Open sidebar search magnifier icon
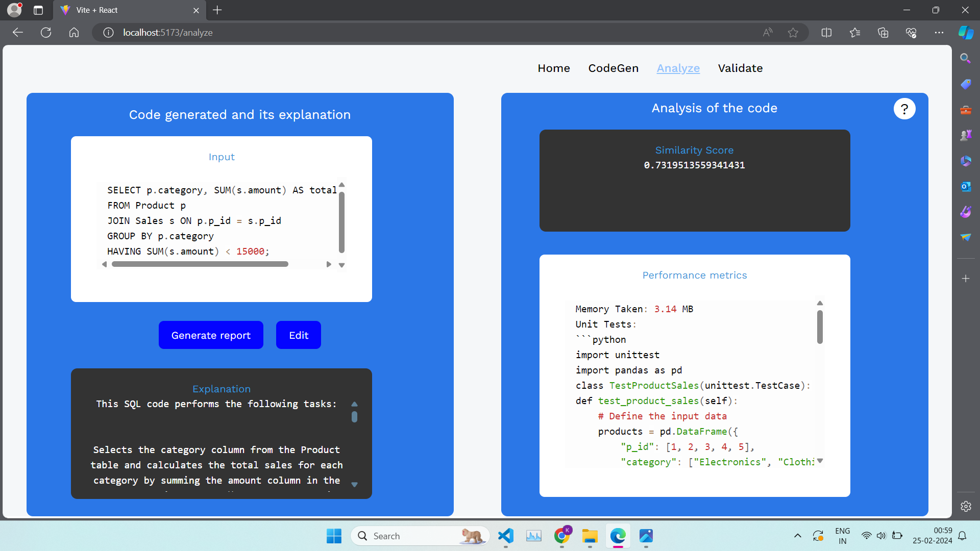 tap(965, 58)
